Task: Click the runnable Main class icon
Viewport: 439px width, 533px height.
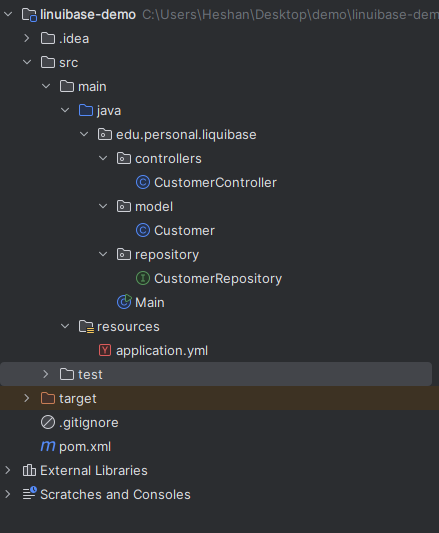Action: point(124,302)
